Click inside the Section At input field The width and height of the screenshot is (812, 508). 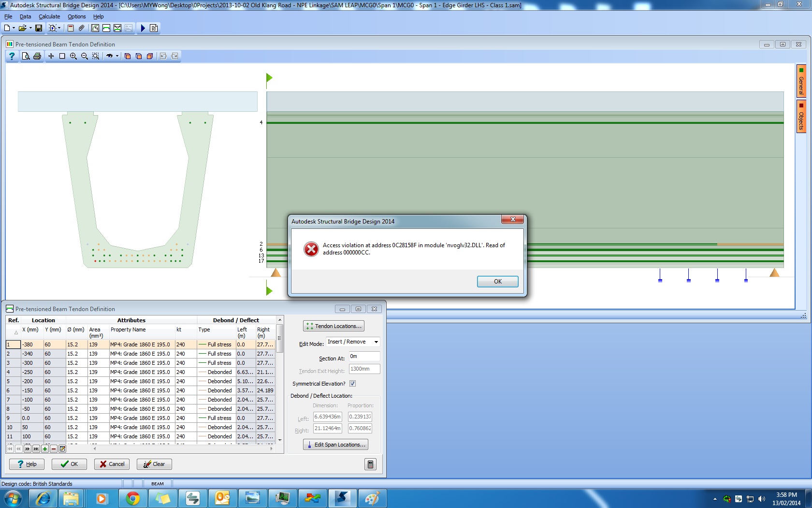click(363, 357)
